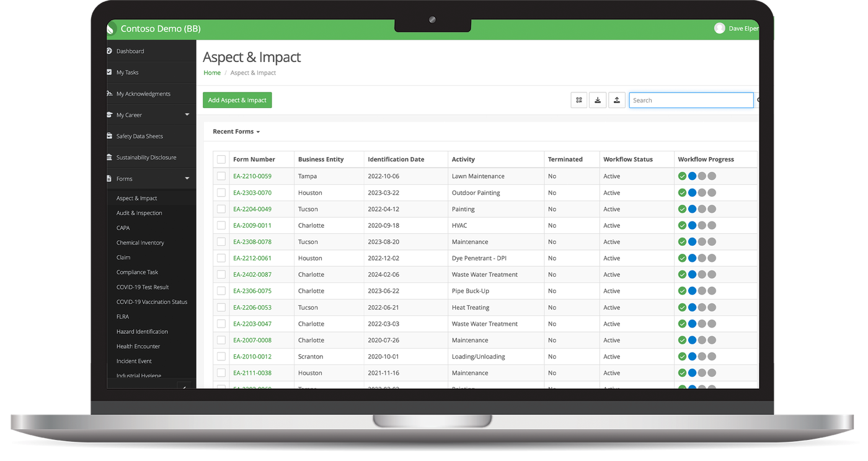Select the EA-2010-0012 row checkbox
This screenshot has width=868, height=461.
click(221, 357)
